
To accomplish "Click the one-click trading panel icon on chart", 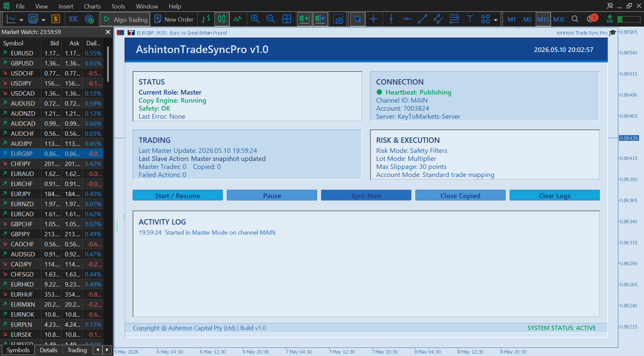I will [120, 33].
